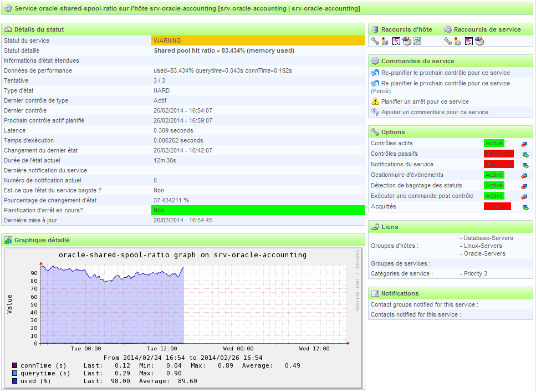Open the host shortcuts wrench icon
Viewport: 536px width, 392px height.
[375, 42]
